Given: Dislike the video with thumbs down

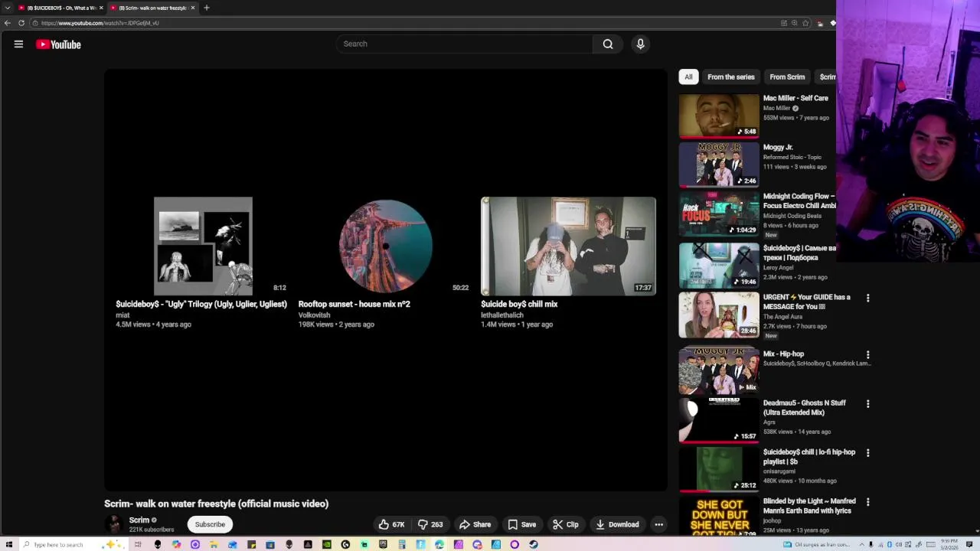Looking at the screenshot, I should [x=430, y=524].
